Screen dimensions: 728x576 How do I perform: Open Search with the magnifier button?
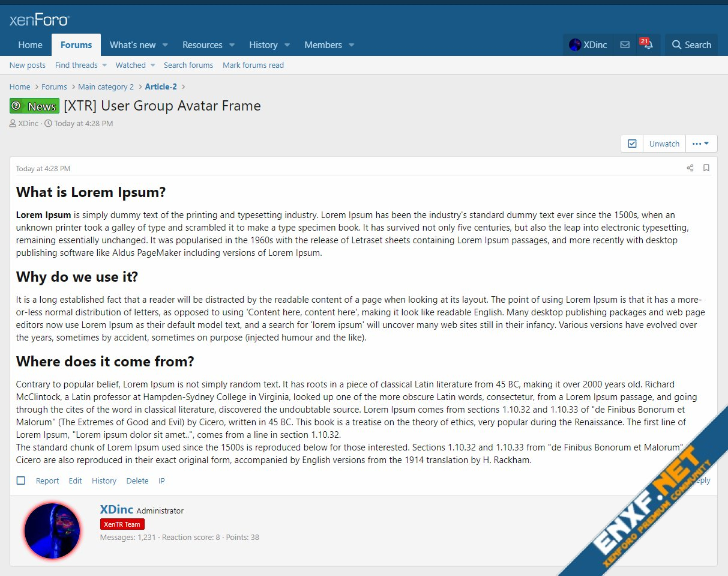pyautogui.click(x=691, y=45)
